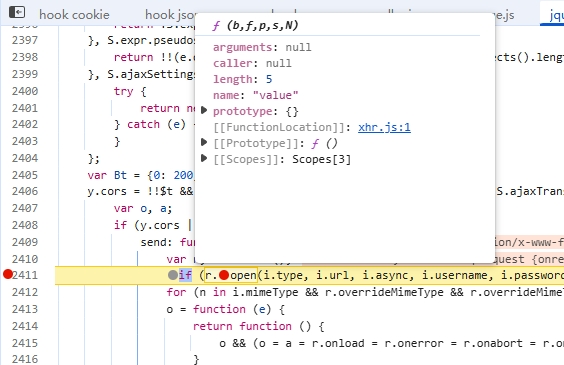Screen dimensions: 564x365
Task: Click line number 2409
Action: (25, 242)
